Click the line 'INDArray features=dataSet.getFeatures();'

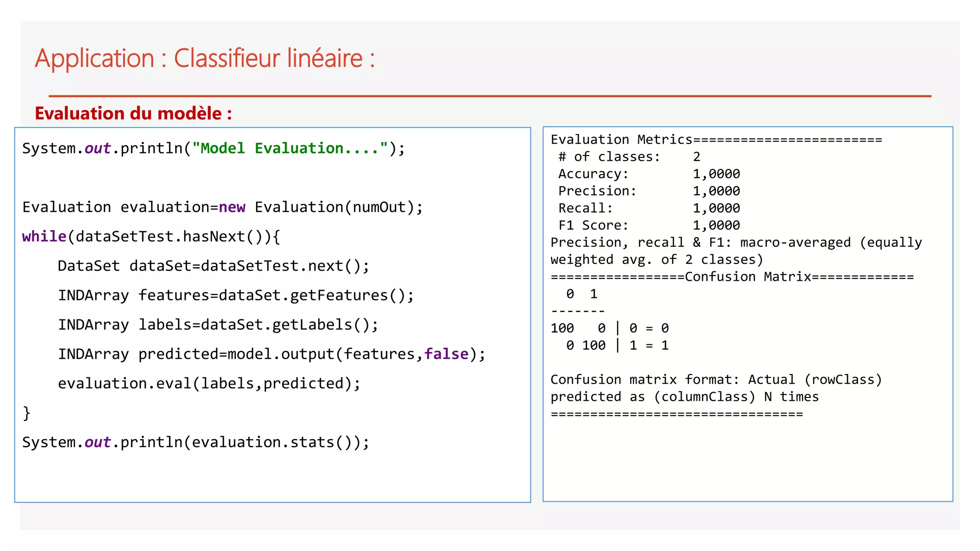[x=236, y=295]
